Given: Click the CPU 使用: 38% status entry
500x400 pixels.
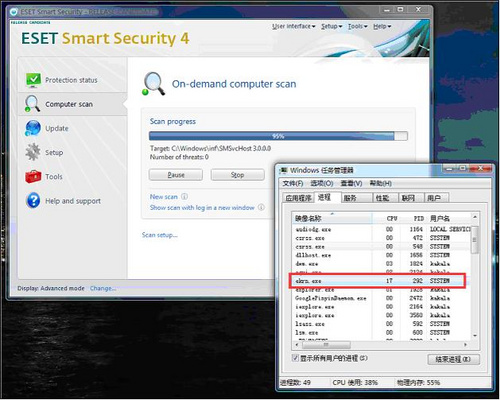Looking at the screenshot, I should [x=355, y=383].
